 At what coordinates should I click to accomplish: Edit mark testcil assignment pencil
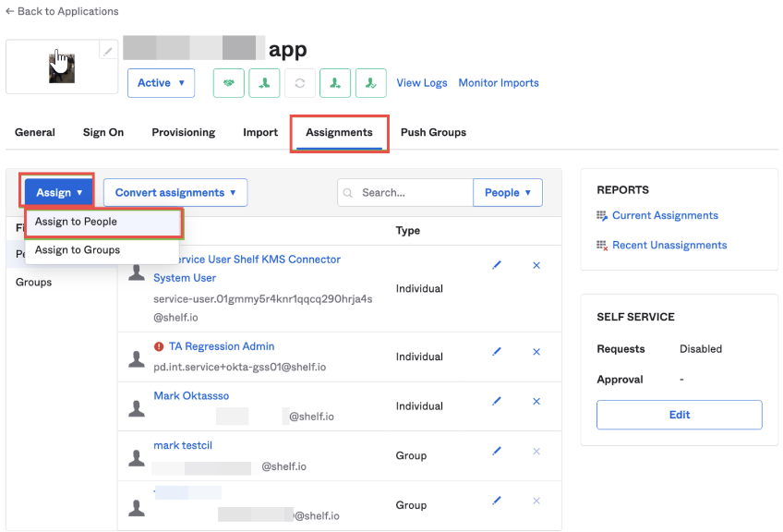point(497,451)
